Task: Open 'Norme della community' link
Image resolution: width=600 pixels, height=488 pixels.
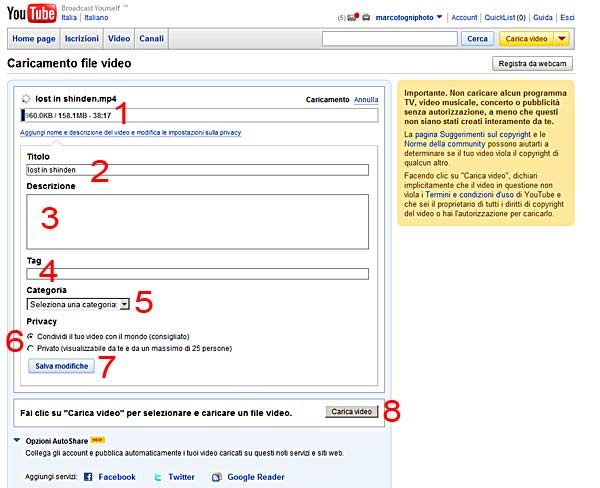Action: pyautogui.click(x=445, y=144)
